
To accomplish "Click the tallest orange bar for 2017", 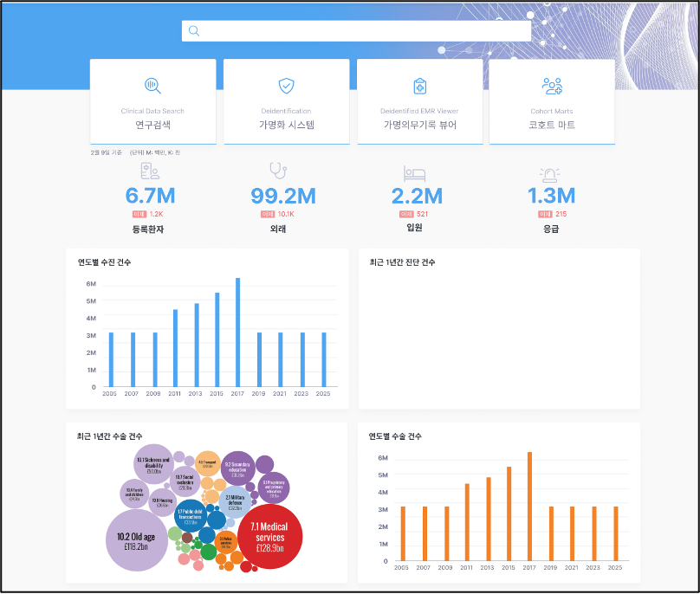I will (529, 507).
